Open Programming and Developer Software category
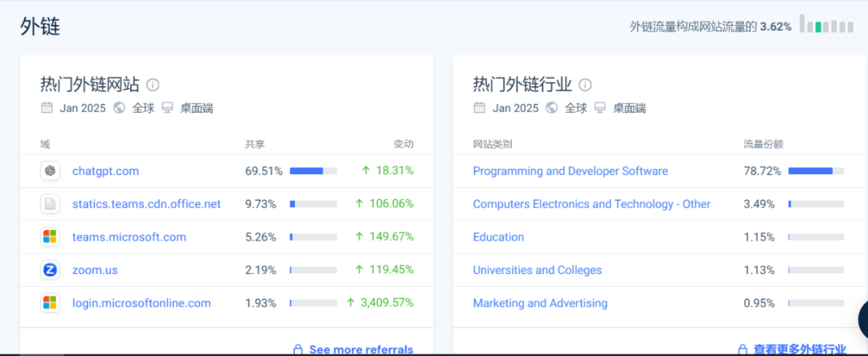 570,171
